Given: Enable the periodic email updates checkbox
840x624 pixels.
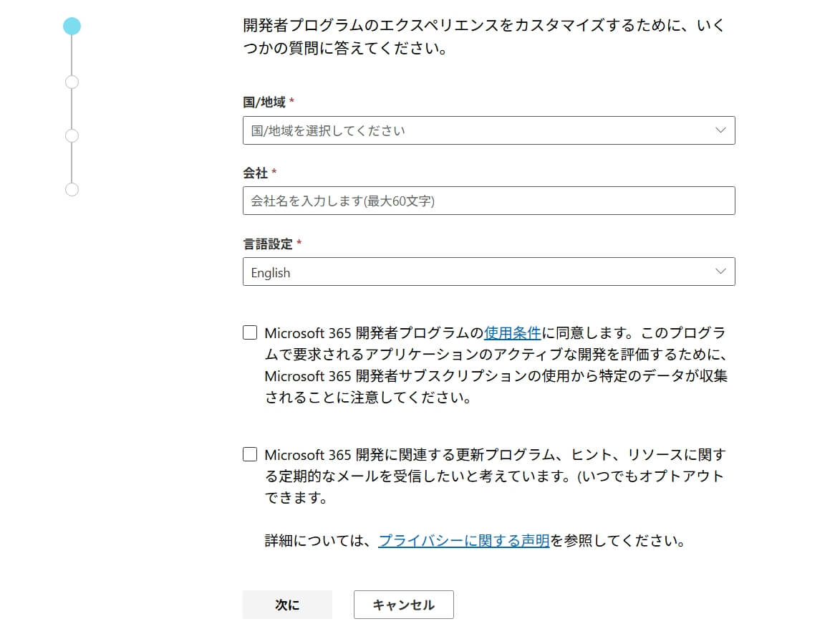Looking at the screenshot, I should 250,454.
